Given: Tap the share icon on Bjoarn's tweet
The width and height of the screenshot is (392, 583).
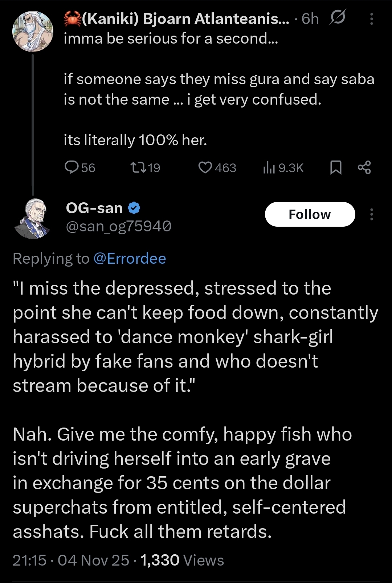Looking at the screenshot, I should point(364,167).
